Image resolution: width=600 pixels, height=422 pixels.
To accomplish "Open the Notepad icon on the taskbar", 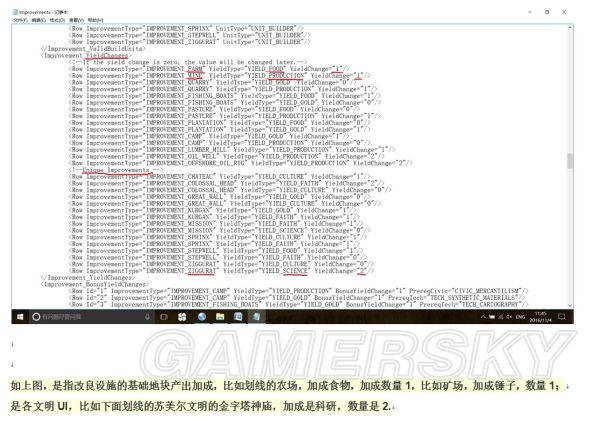I will (257, 316).
